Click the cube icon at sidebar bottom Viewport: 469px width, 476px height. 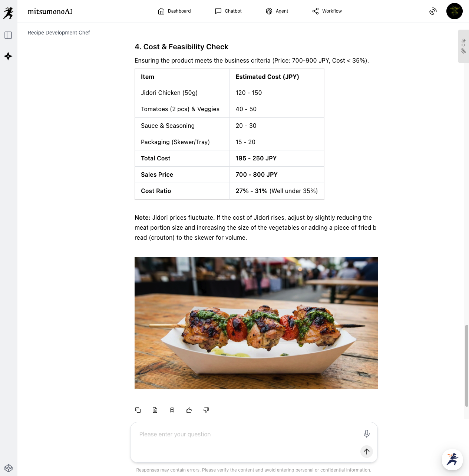coord(9,468)
